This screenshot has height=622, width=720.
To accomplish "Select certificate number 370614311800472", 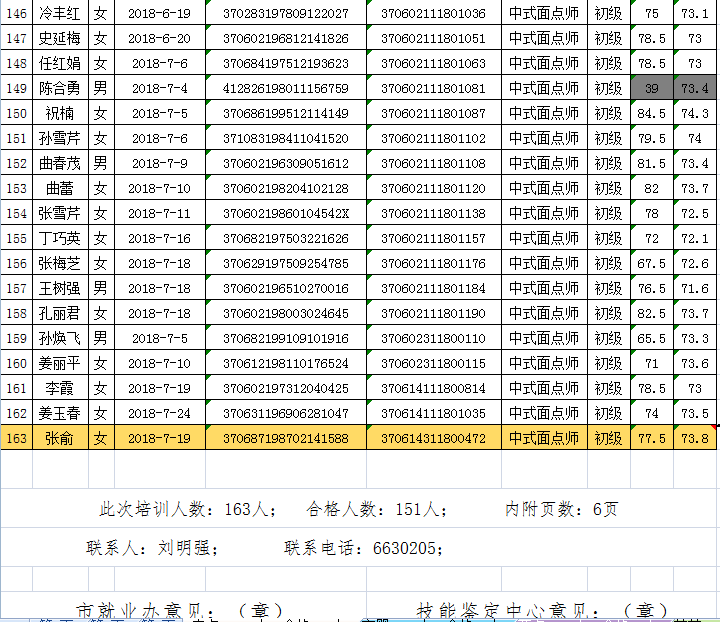I will pyautogui.click(x=433, y=438).
